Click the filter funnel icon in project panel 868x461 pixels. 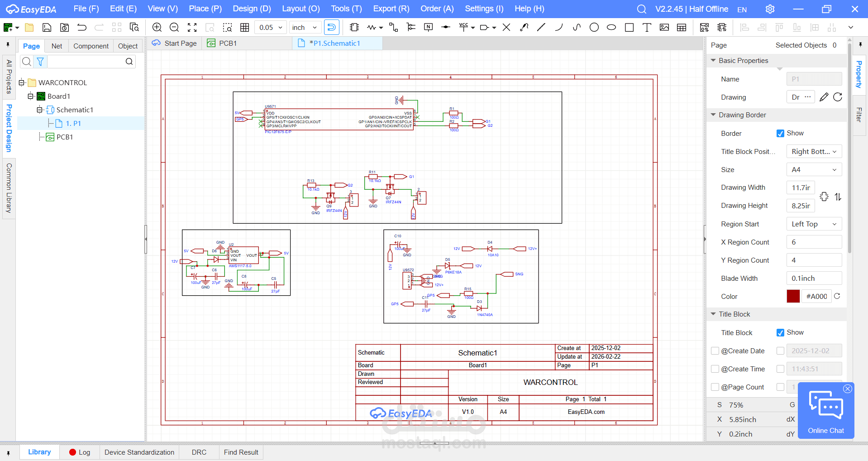[x=40, y=61]
